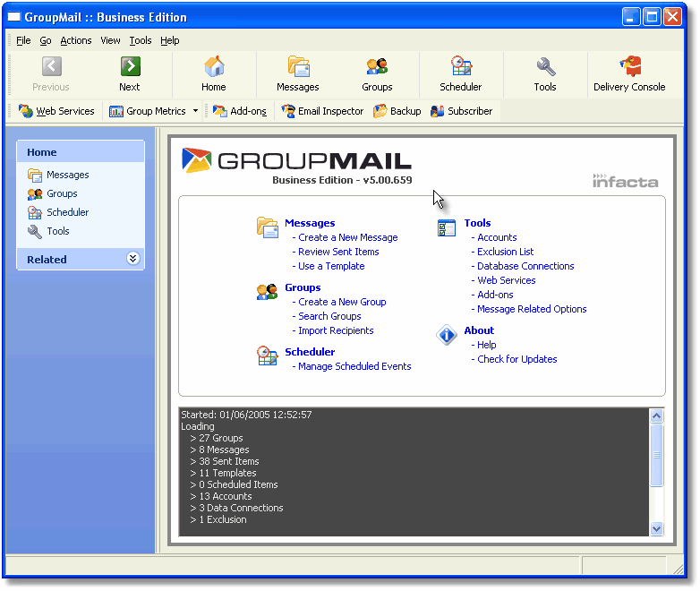Expand the Related sidebar panel chevron
This screenshot has width=700, height=591.
(132, 259)
